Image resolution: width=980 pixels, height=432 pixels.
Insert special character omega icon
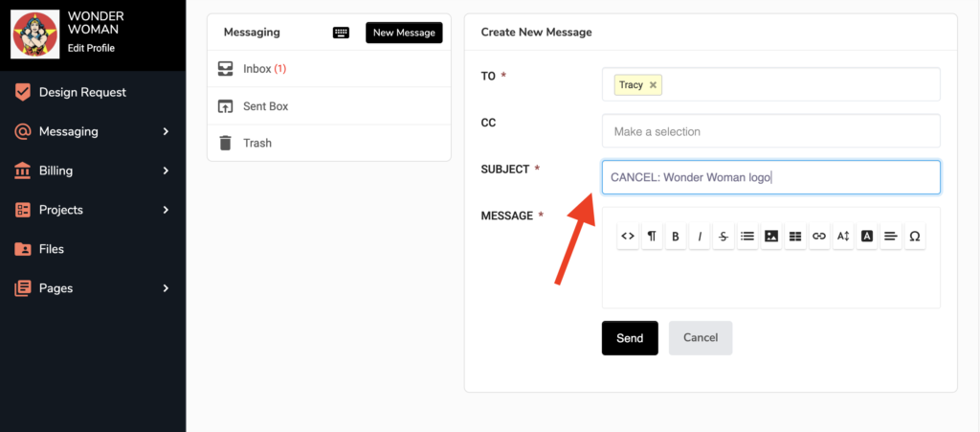[915, 236]
